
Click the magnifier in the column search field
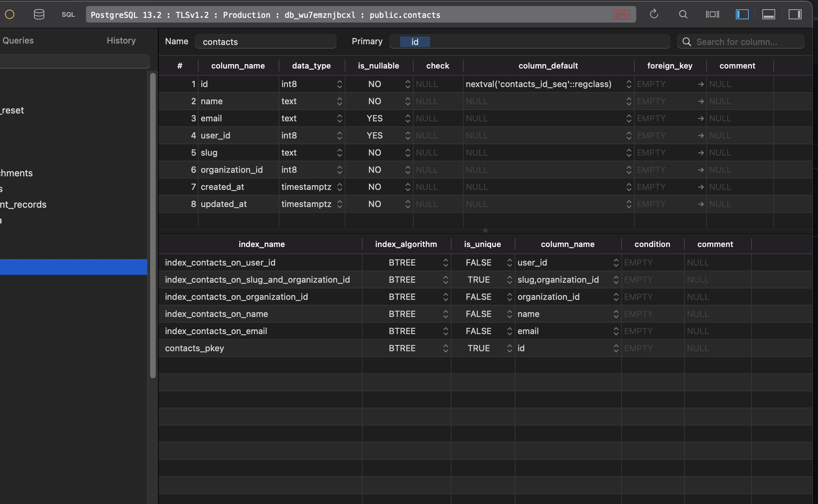(687, 41)
